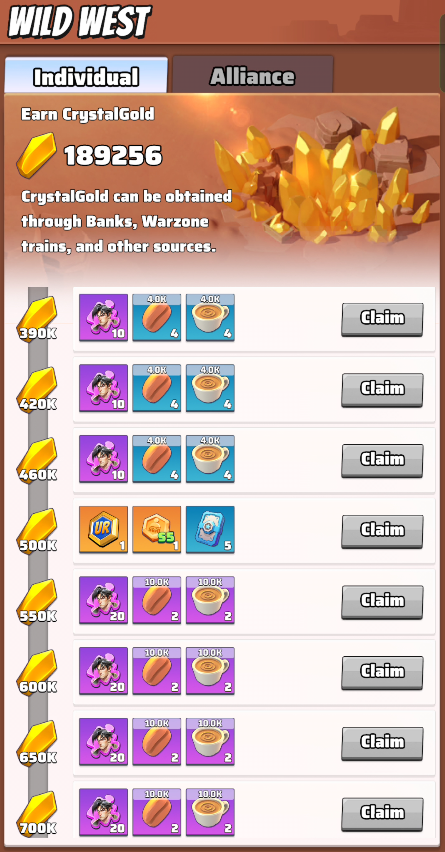
Task: Tap the 10.0K coffee cup in 650K row
Action: coord(210,742)
